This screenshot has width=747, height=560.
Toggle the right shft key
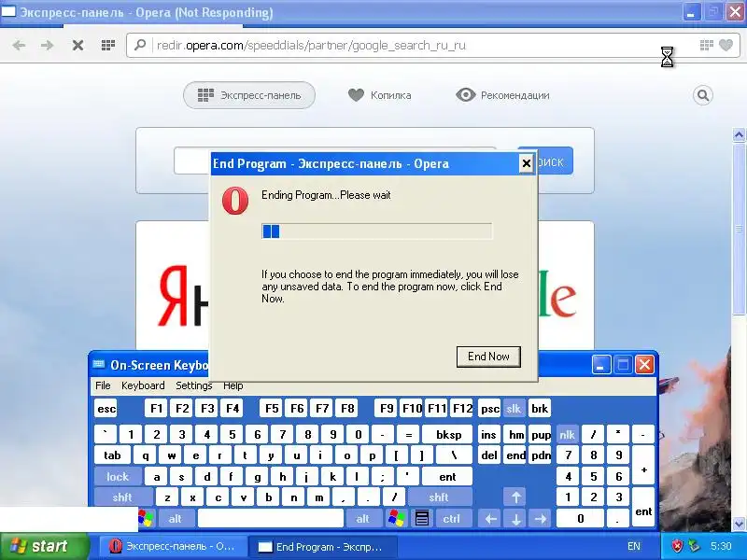[439, 497]
